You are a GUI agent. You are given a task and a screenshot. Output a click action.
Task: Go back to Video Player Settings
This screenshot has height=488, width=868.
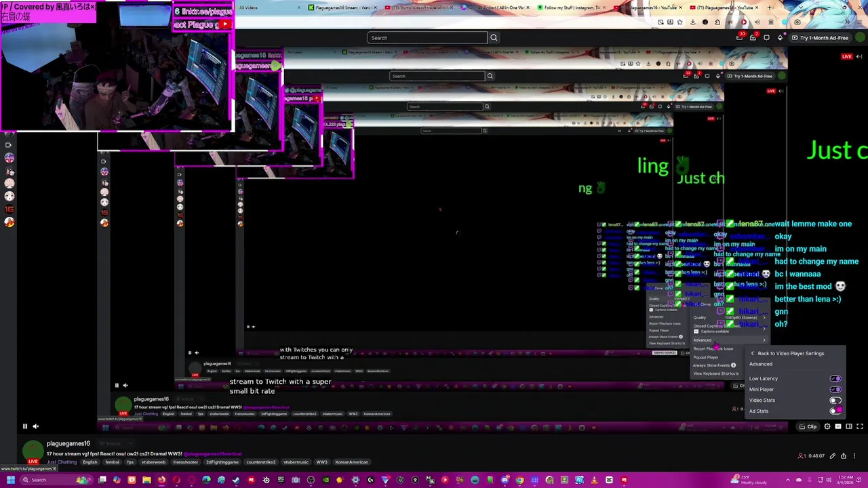click(787, 353)
